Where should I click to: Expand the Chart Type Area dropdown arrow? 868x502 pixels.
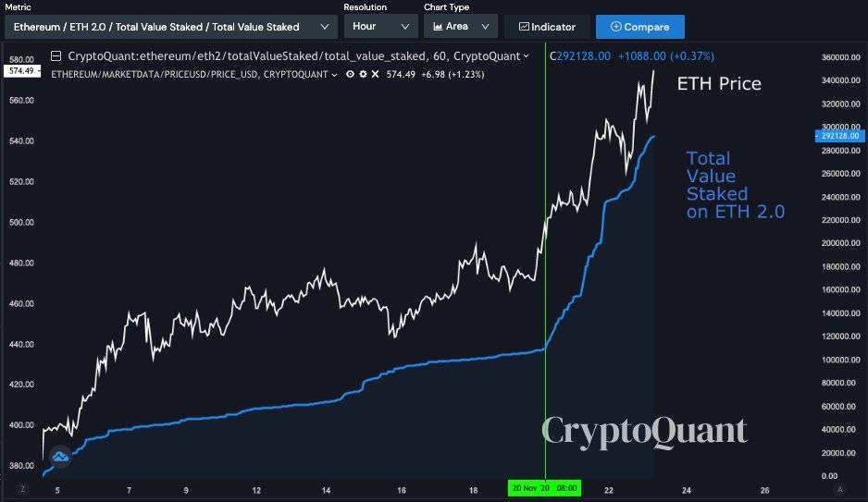click(x=485, y=27)
